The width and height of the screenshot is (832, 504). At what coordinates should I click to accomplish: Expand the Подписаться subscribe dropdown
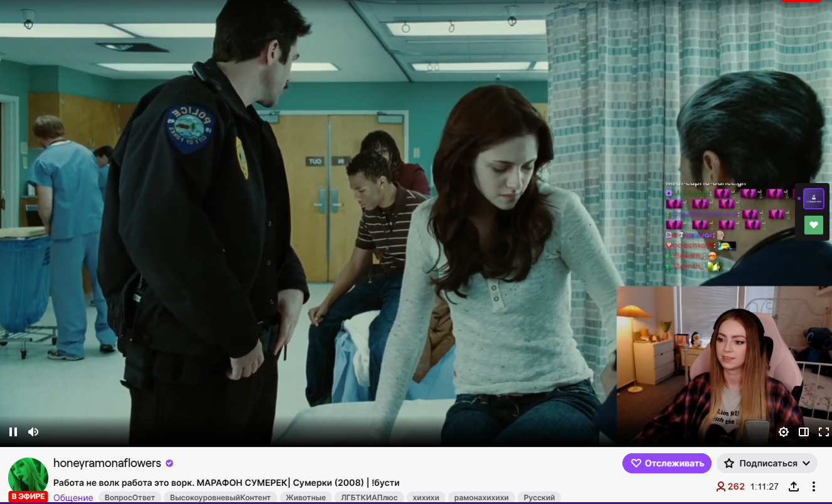pyautogui.click(x=767, y=463)
